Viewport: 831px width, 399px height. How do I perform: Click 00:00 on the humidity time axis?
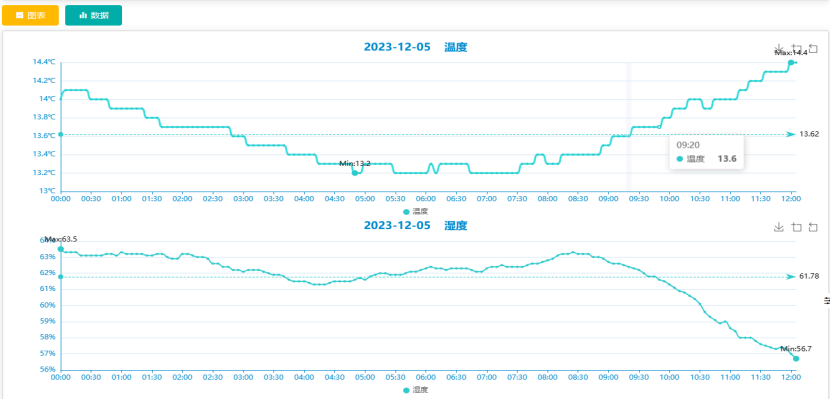click(x=60, y=377)
